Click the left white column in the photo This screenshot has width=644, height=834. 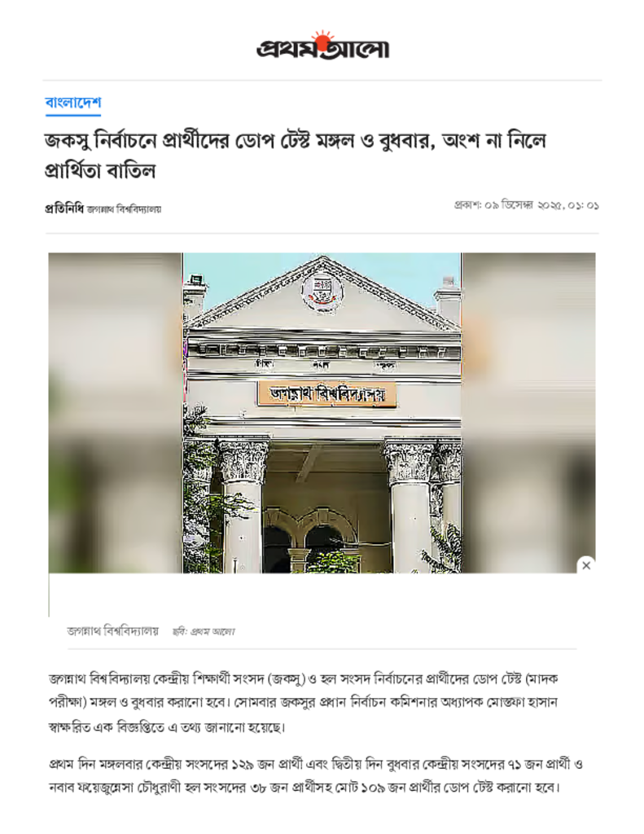pyautogui.click(x=242, y=507)
